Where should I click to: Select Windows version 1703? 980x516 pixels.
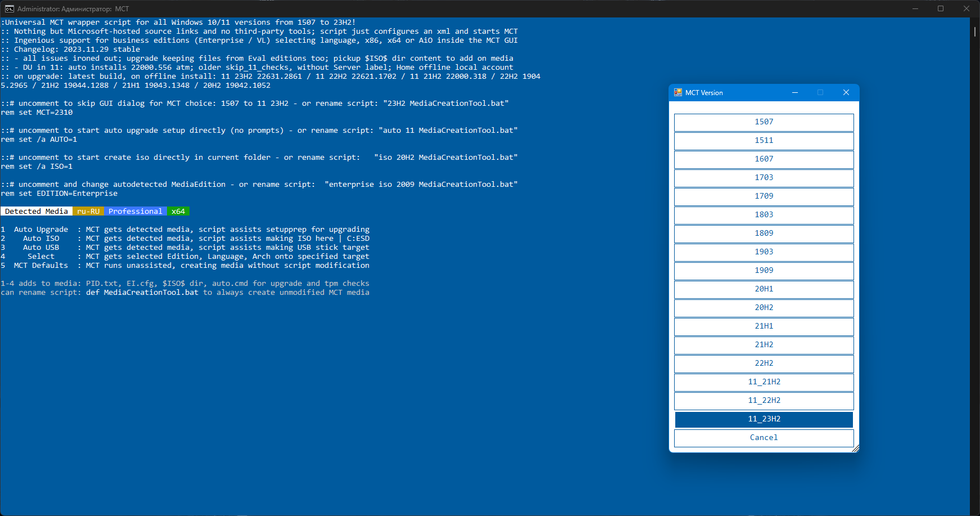[x=764, y=178]
